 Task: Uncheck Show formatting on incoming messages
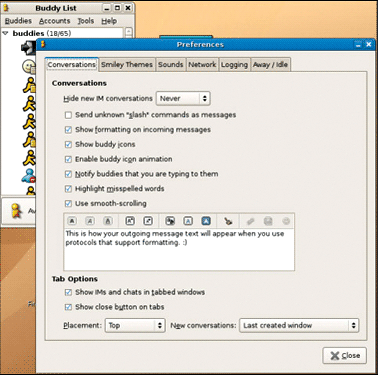(x=68, y=130)
